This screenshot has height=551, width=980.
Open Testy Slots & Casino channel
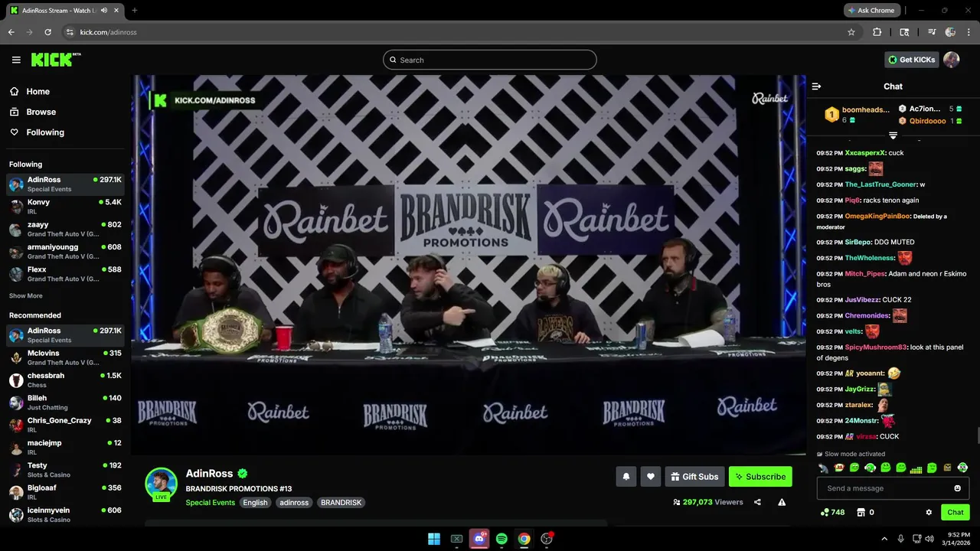pyautogui.click(x=65, y=470)
